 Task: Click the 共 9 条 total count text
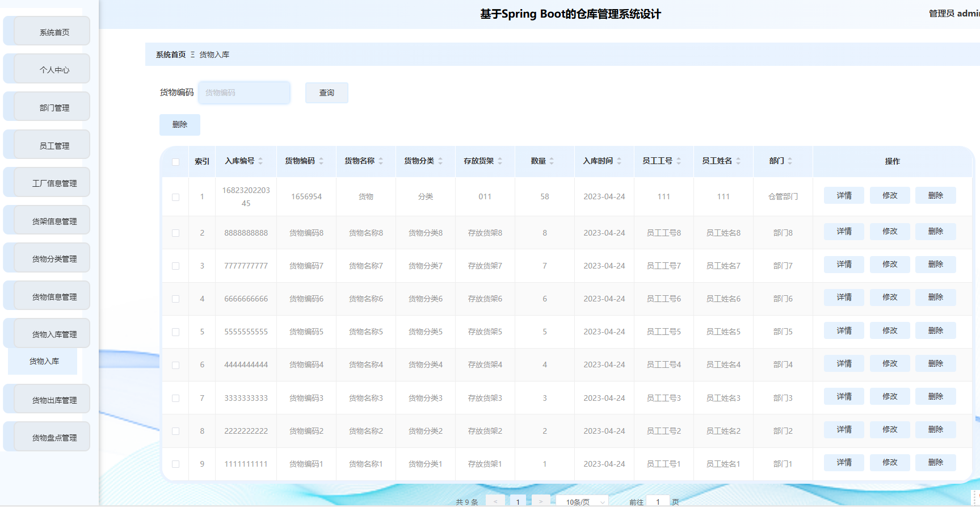click(x=467, y=502)
